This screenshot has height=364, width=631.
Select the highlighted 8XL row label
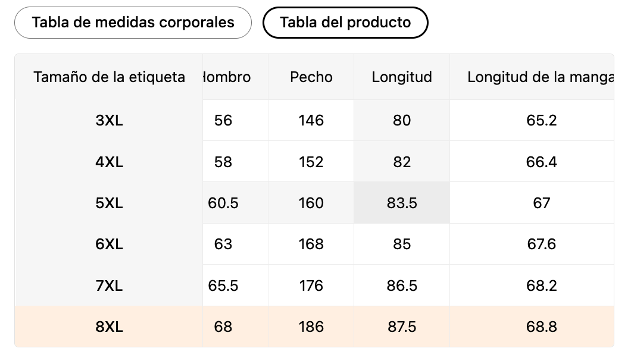click(109, 327)
